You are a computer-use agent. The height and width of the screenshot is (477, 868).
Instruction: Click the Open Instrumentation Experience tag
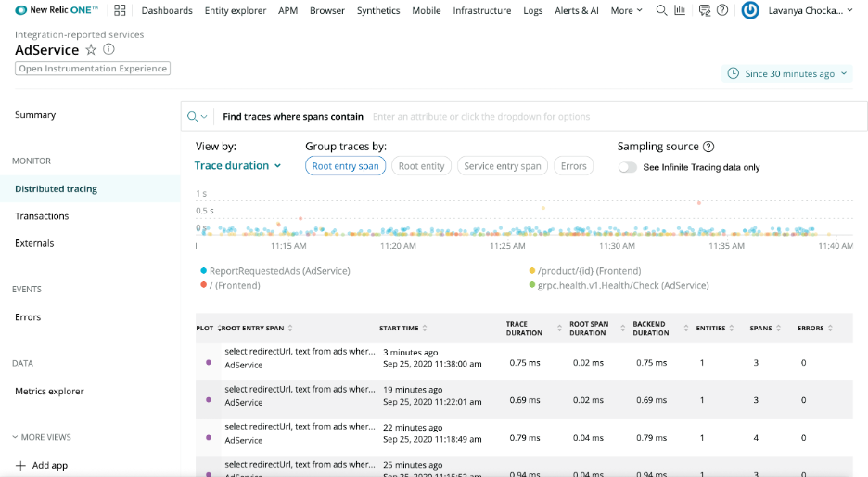[x=93, y=68]
